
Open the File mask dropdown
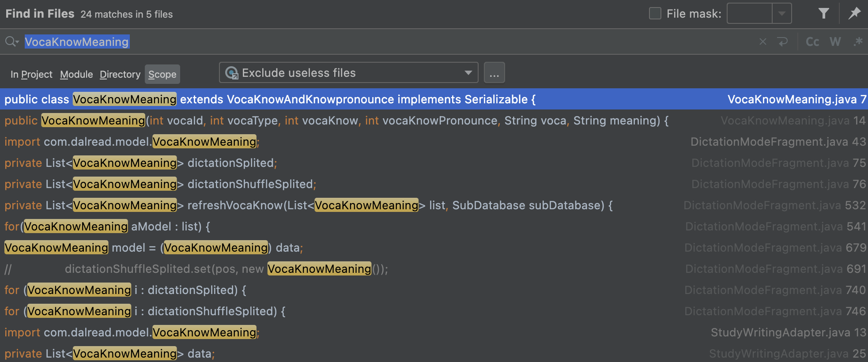click(x=781, y=13)
